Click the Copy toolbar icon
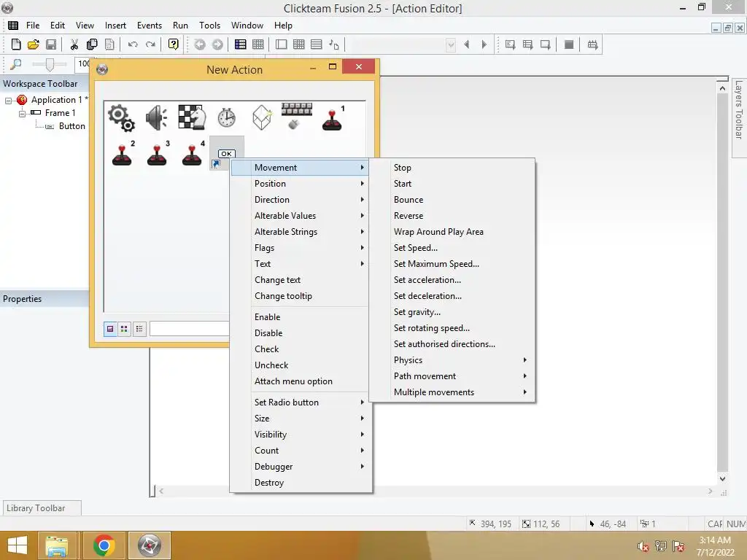 92,44
